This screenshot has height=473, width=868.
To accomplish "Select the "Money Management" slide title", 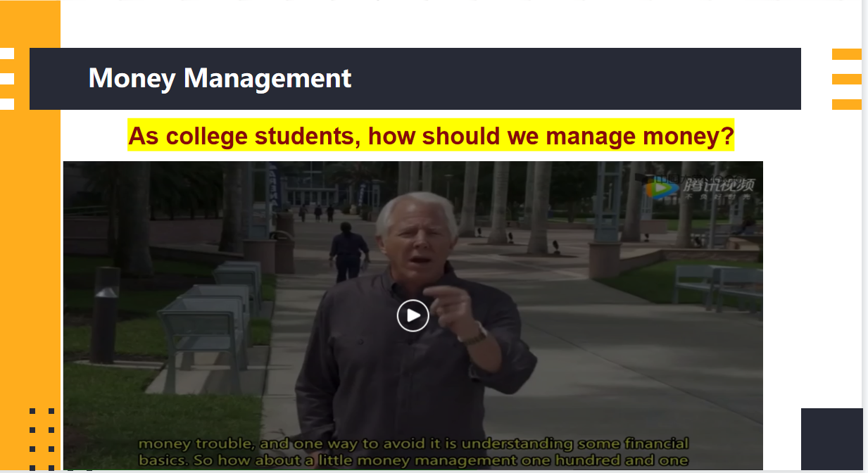I will (x=220, y=77).
